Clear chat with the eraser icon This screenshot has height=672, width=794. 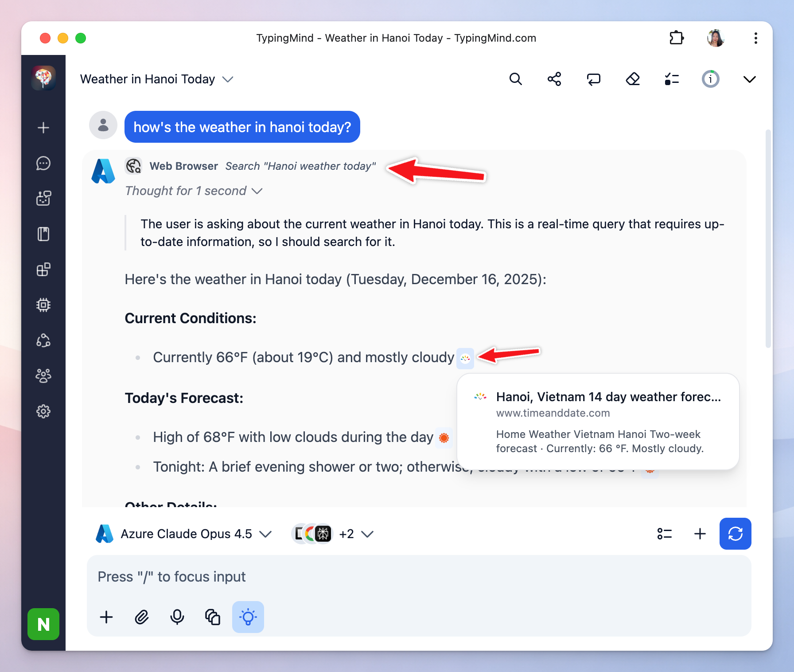pos(633,79)
